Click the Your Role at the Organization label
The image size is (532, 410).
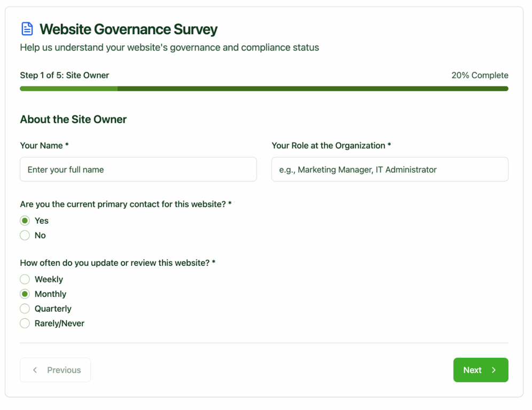331,146
